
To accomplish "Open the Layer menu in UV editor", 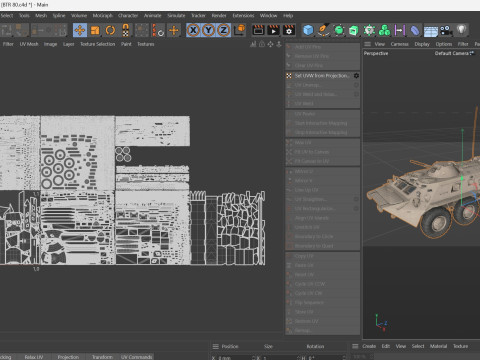I will [68, 44].
